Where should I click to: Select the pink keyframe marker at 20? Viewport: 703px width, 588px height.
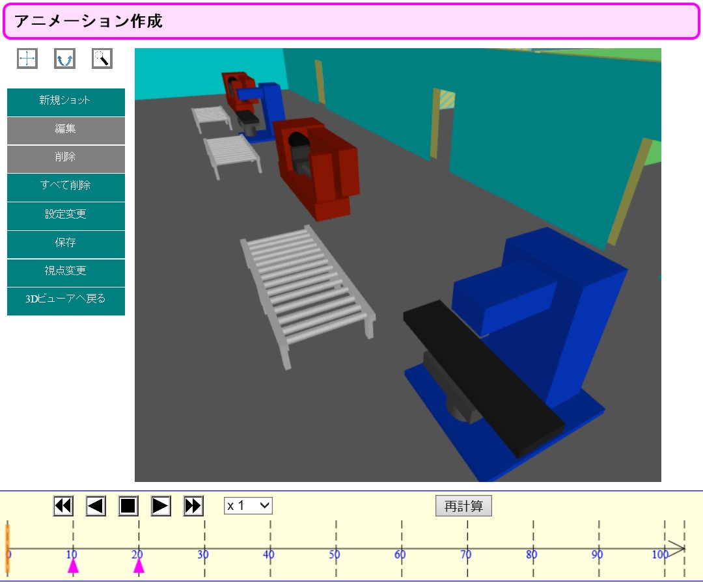coord(139,567)
